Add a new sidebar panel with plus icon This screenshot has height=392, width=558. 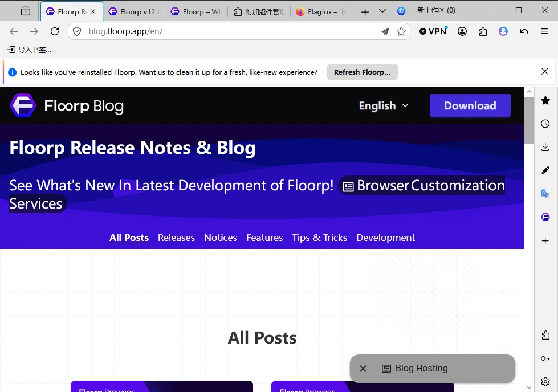pyautogui.click(x=545, y=241)
